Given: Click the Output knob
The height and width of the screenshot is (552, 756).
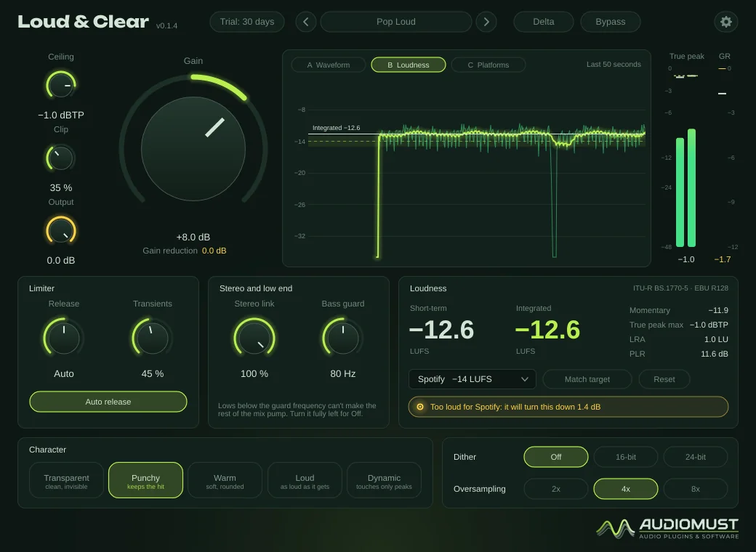Looking at the screenshot, I should coord(61,231).
